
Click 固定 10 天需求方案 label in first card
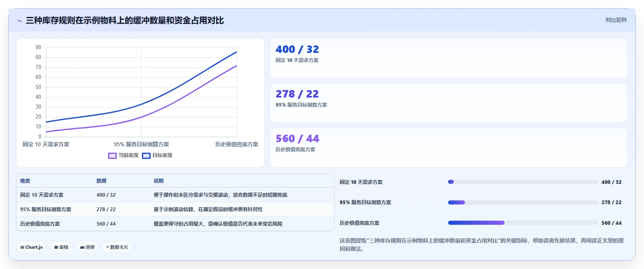pyautogui.click(x=297, y=60)
